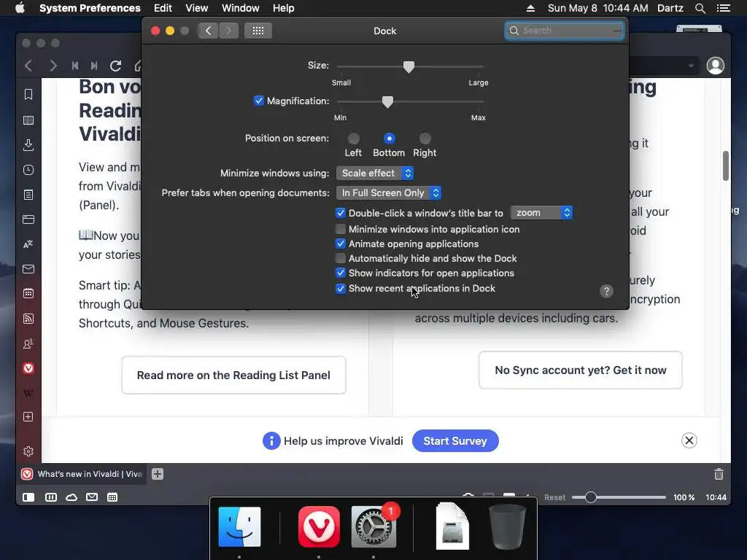The width and height of the screenshot is (747, 560).
Task: Open the Wikipedia web panel in sidebar
Action: pyautogui.click(x=28, y=393)
